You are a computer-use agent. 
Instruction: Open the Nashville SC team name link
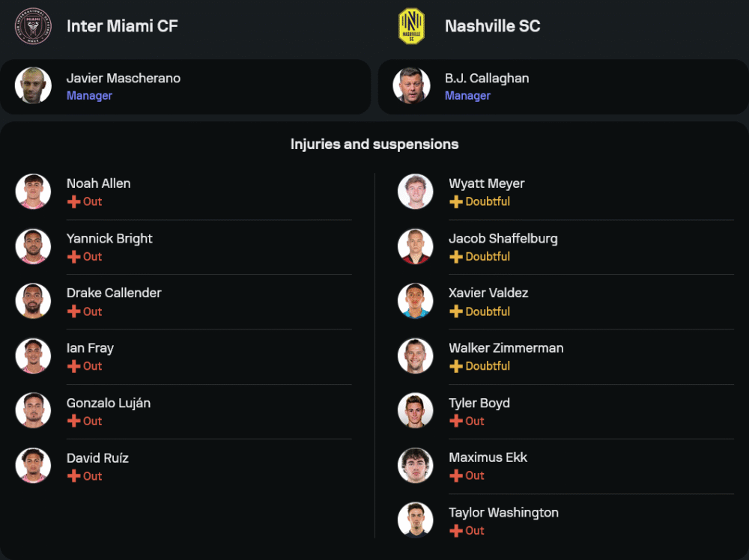(492, 26)
